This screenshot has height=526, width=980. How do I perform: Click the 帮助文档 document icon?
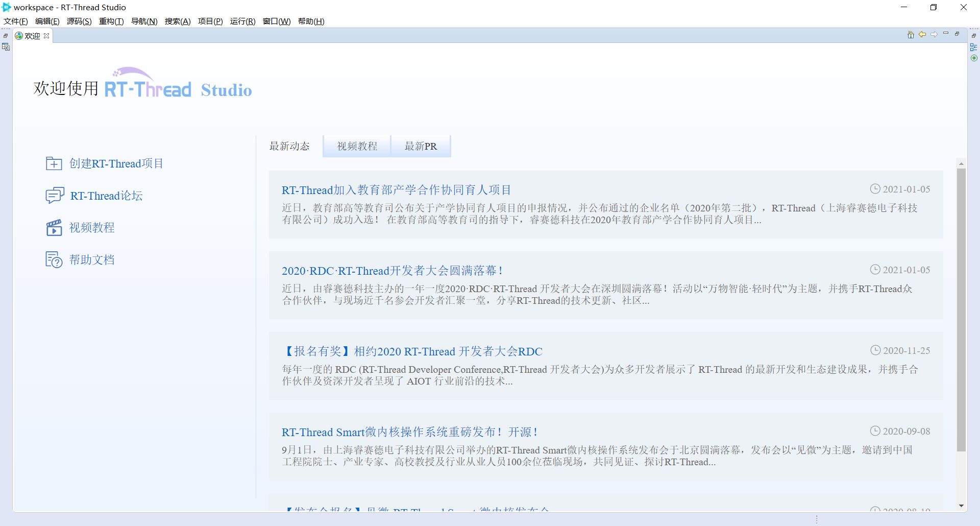[54, 259]
